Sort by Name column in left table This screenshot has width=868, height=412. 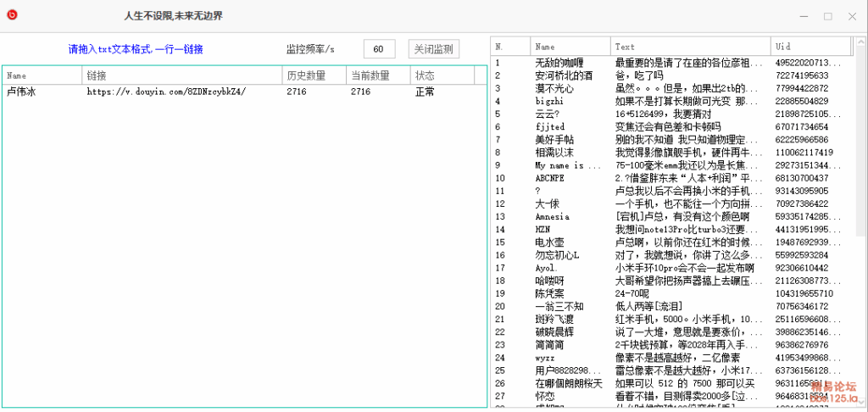point(42,75)
